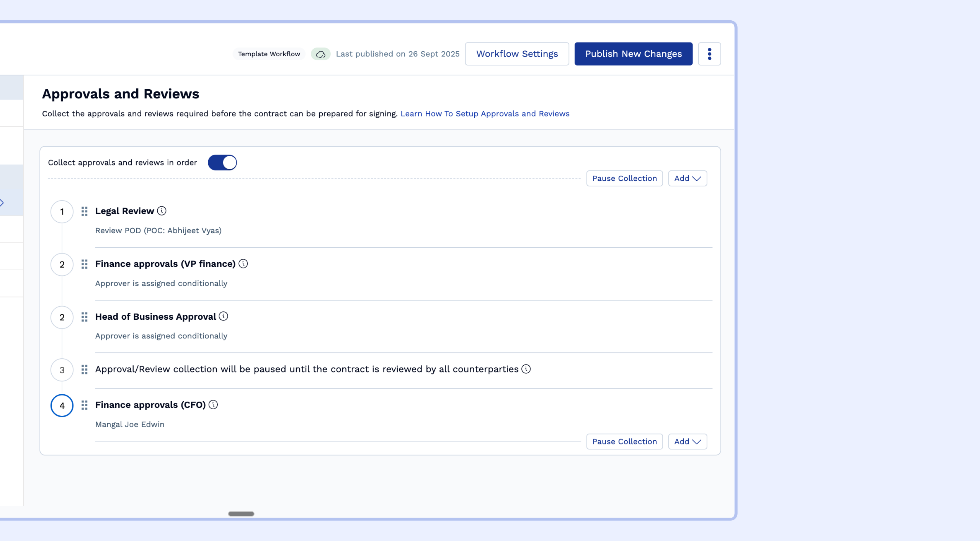Click info icon after paused collection message
Screen dimensions: 980x541
tap(526, 369)
